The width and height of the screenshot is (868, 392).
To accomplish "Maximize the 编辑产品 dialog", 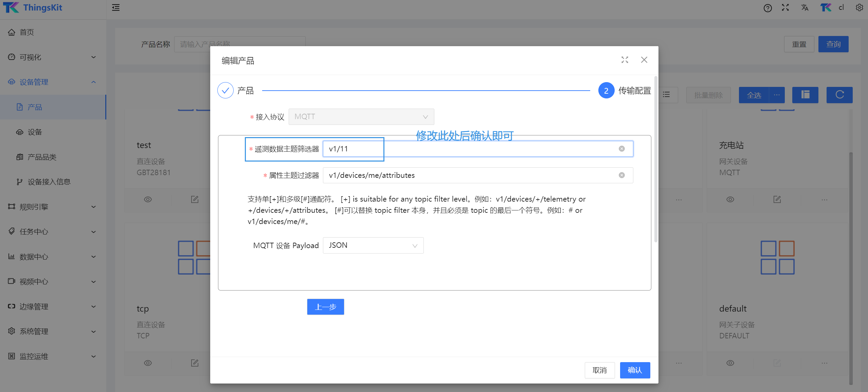I will [x=625, y=60].
